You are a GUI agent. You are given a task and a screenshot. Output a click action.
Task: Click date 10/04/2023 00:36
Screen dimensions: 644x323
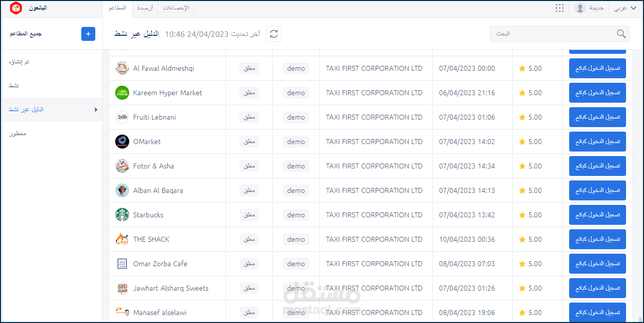(467, 239)
